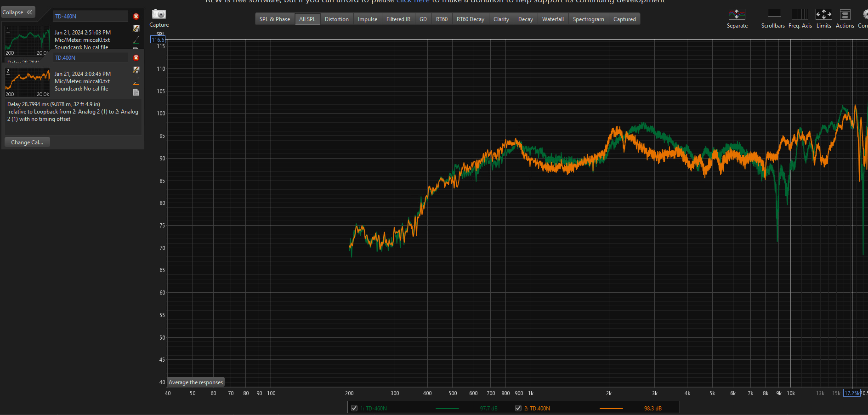Open the RT60 tab

click(442, 19)
